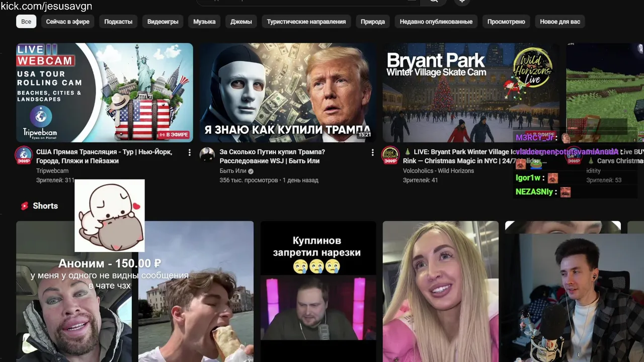This screenshot has width=644, height=362.
Task: Open Bryant Park Winter Village Skate Cam thumbnail
Action: pos(471,93)
